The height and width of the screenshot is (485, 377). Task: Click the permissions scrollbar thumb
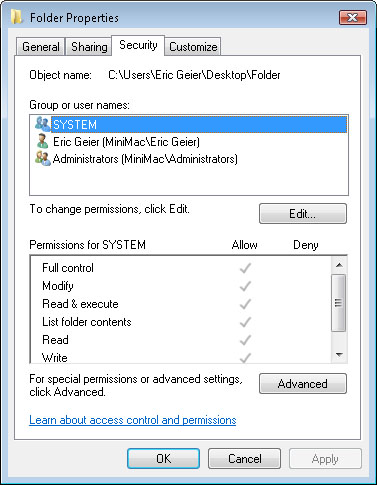pos(339,303)
